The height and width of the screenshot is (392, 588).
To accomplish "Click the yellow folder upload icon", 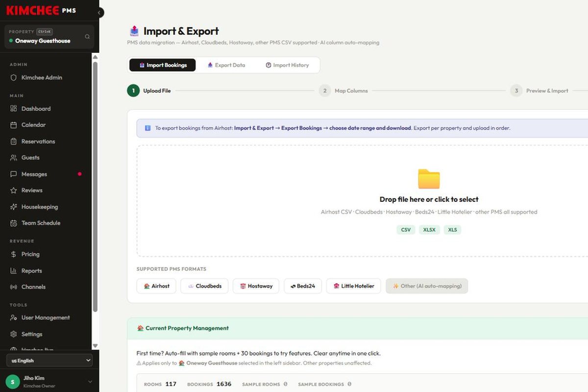I will [429, 179].
